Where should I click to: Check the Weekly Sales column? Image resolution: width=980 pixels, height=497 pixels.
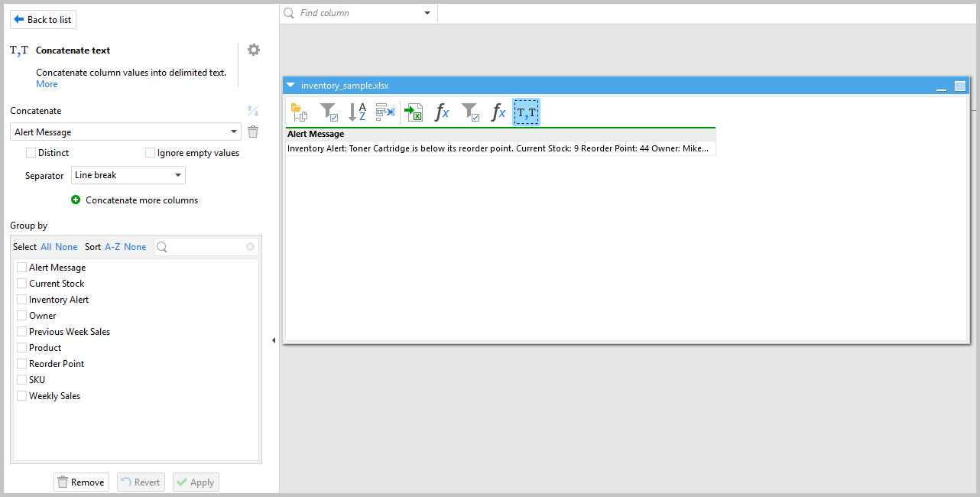pos(21,396)
